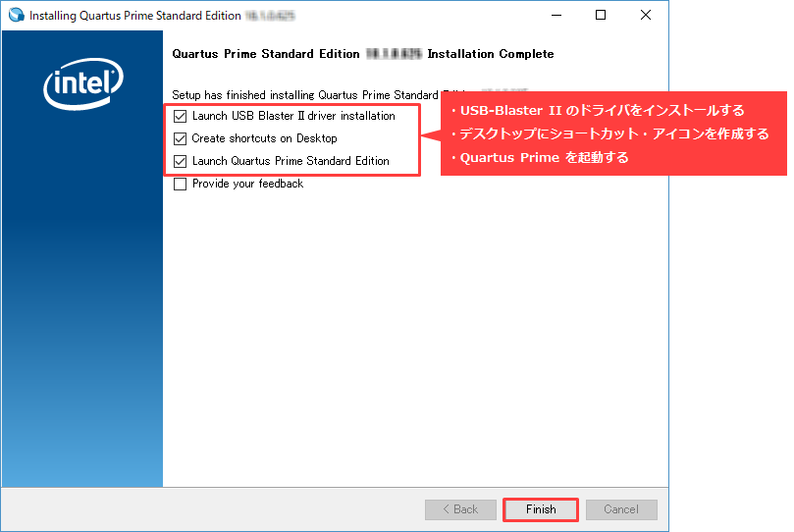Click the window title 'Installing Quartus Prime Standard Edition'
794x532 pixels.
tap(134, 16)
